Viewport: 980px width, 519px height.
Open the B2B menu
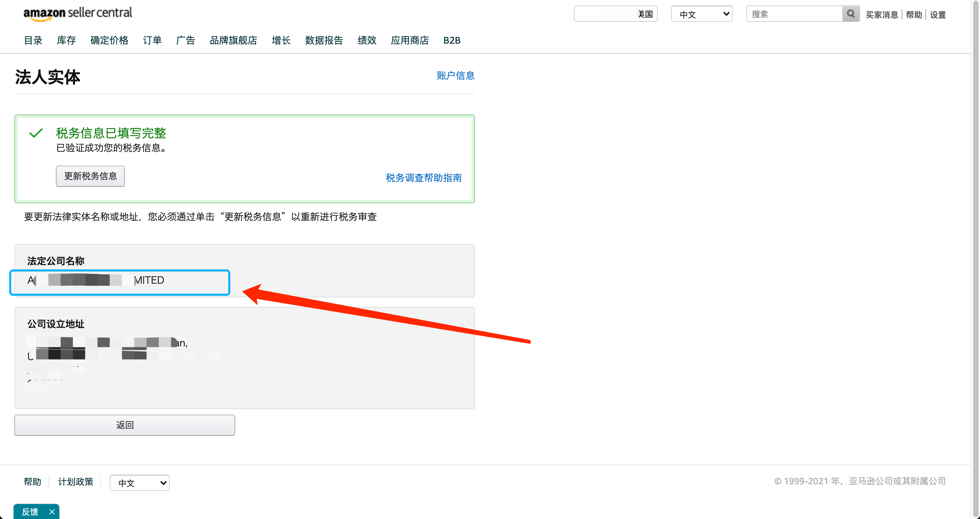451,40
